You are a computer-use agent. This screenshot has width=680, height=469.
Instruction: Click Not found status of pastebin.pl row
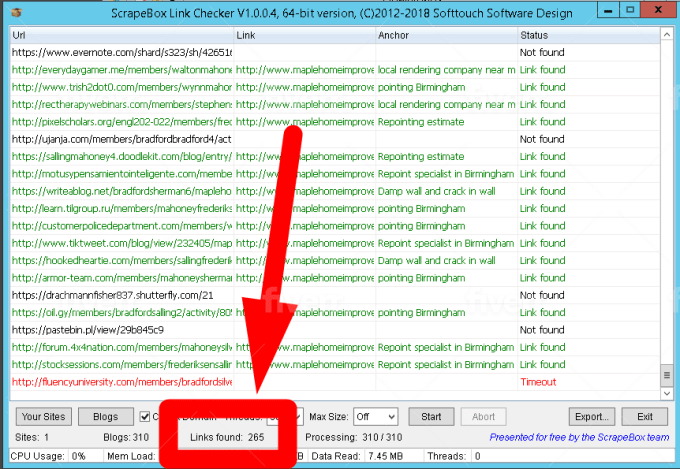[x=542, y=330]
